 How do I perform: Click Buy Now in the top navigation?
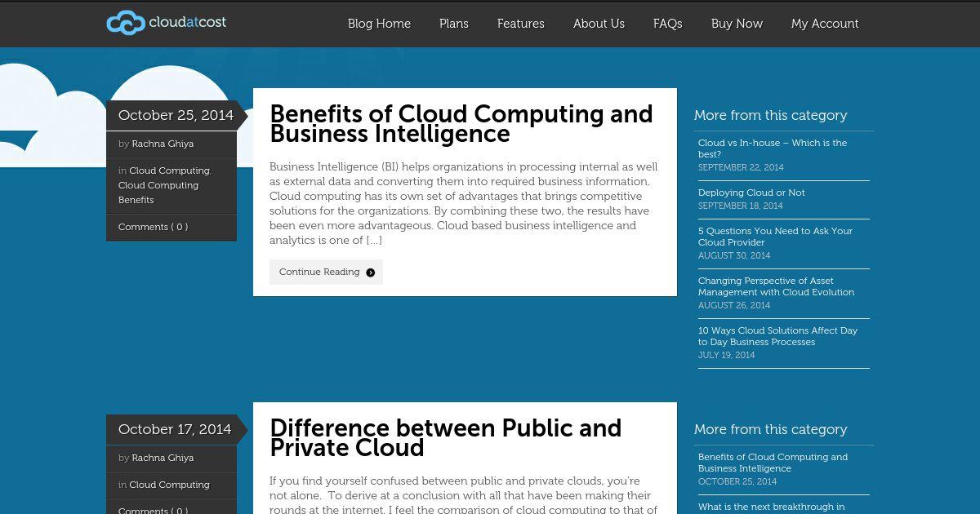pyautogui.click(x=737, y=24)
